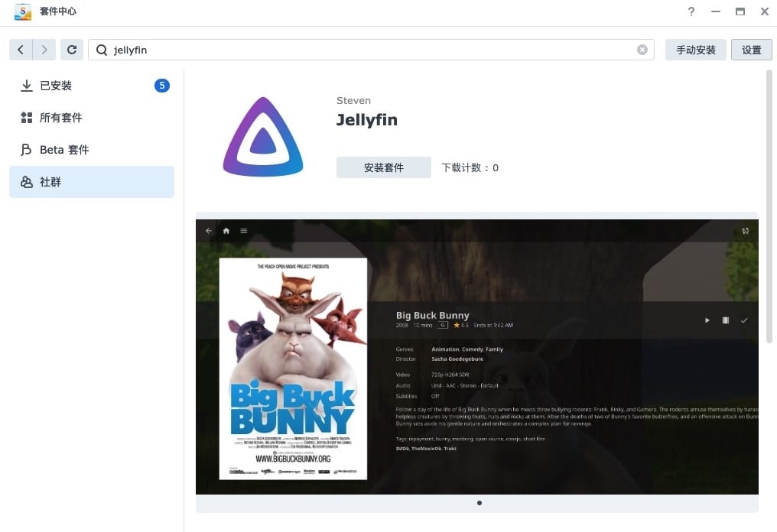Switch to Beta 套件 section
Image resolution: width=777 pixels, height=532 pixels.
92,150
